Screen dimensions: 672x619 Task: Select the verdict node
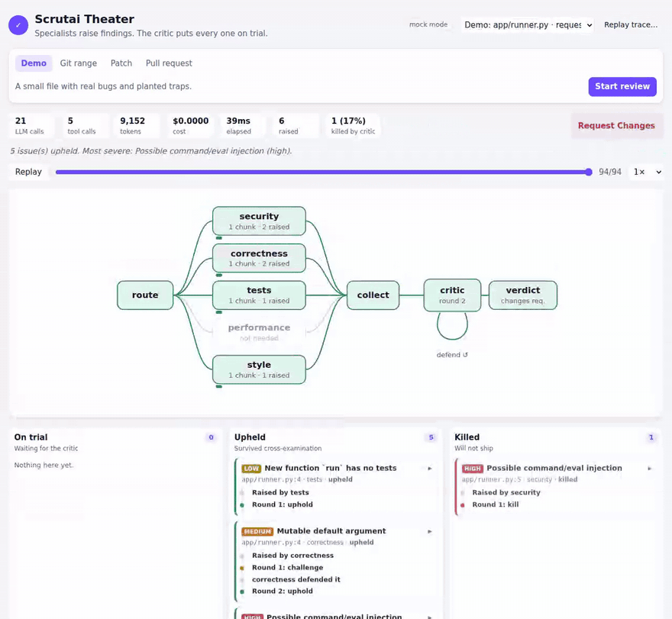coord(523,295)
